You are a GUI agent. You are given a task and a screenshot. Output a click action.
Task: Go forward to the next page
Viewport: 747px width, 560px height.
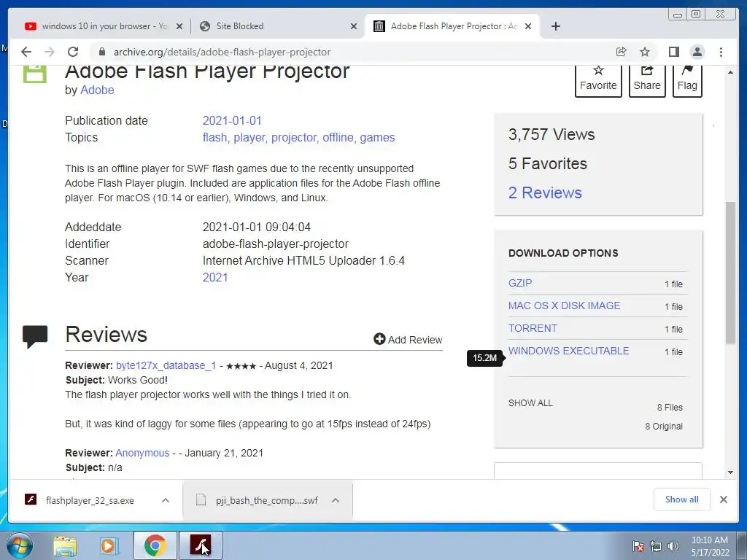click(49, 52)
